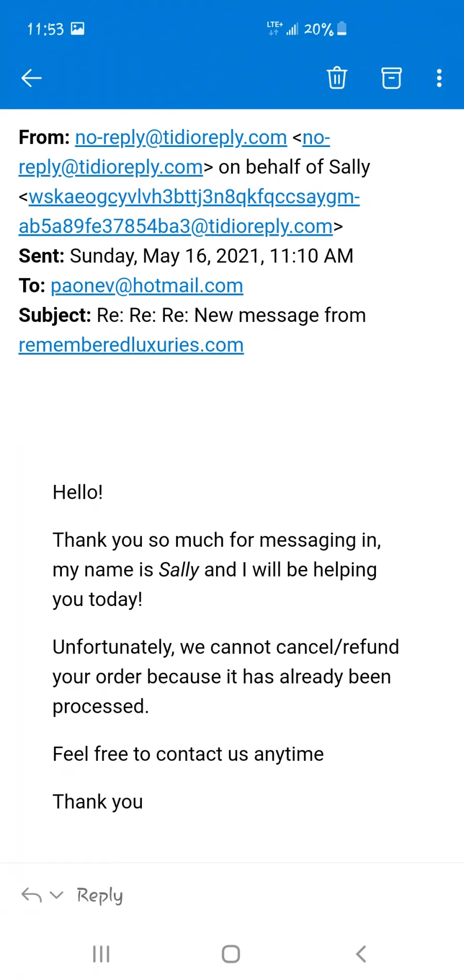The image size is (464, 980).
Task: Open the three-dot more options menu
Action: pos(439,78)
